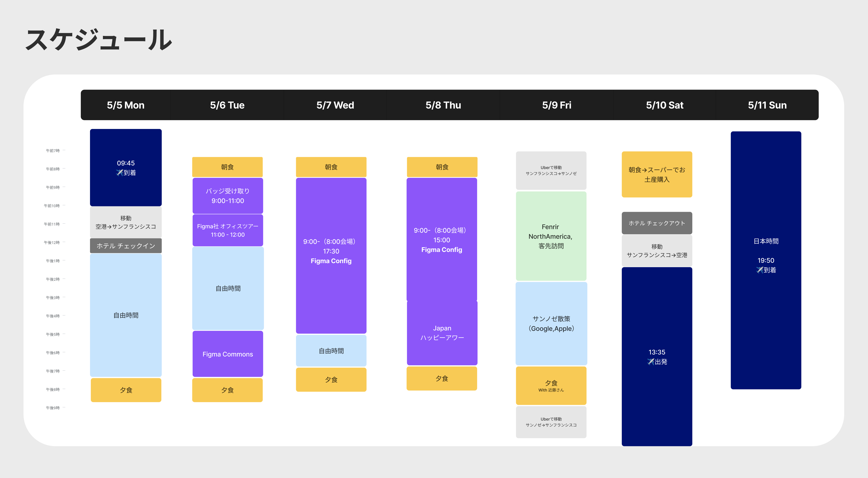Open the サンノゼ散策 (Google, Apple) block

pyautogui.click(x=551, y=323)
